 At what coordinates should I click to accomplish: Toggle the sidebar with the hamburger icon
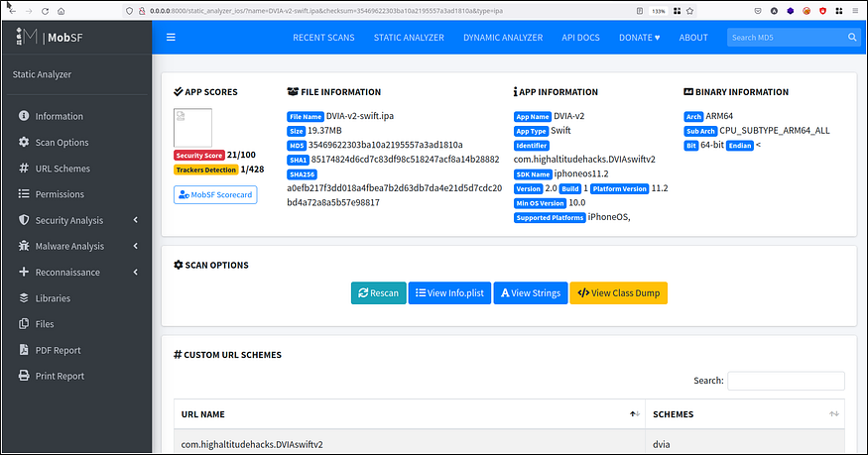click(x=171, y=37)
